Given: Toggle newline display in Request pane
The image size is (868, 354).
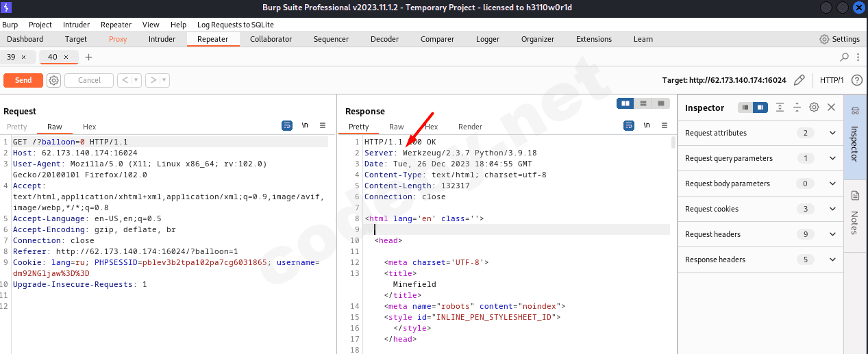Looking at the screenshot, I should (x=305, y=126).
